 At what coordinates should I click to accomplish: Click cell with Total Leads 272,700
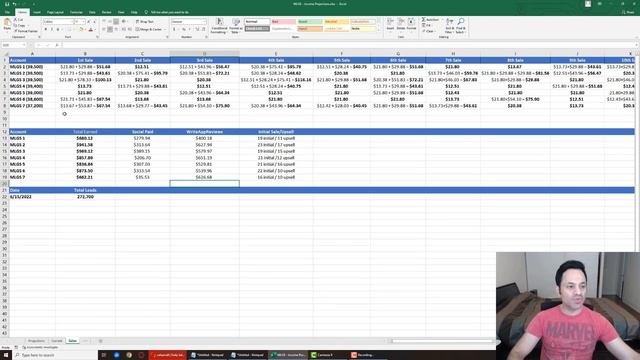pos(85,197)
